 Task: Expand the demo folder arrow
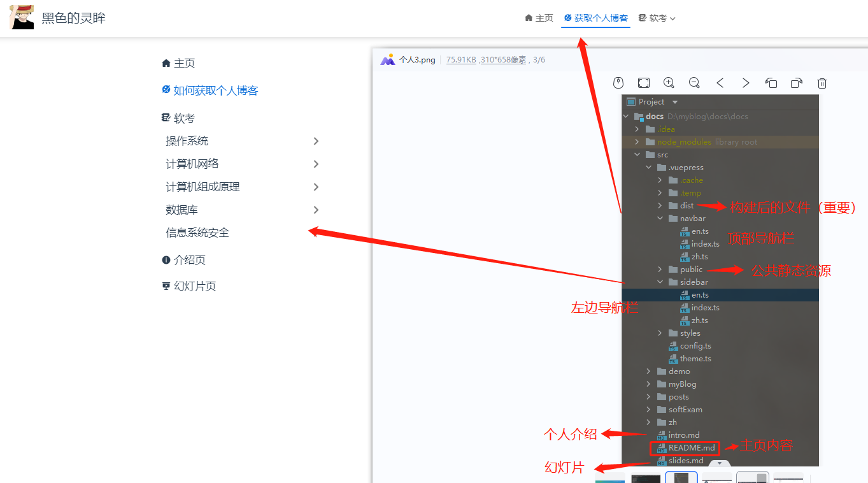(x=648, y=371)
